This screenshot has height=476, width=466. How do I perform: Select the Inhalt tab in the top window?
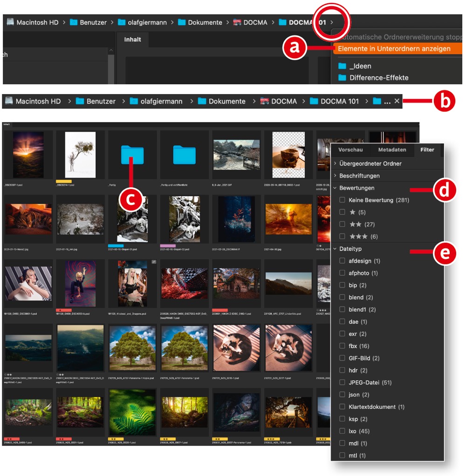(132, 40)
